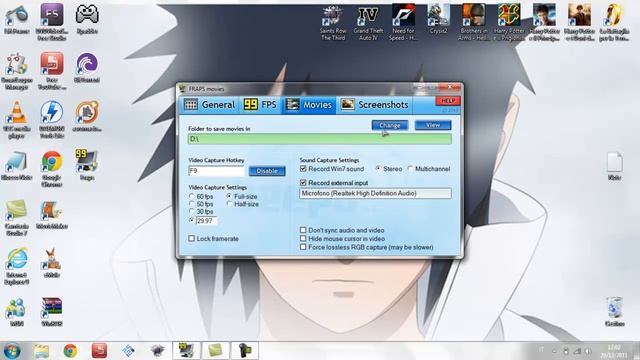Switch to the FPS tab

260,105
